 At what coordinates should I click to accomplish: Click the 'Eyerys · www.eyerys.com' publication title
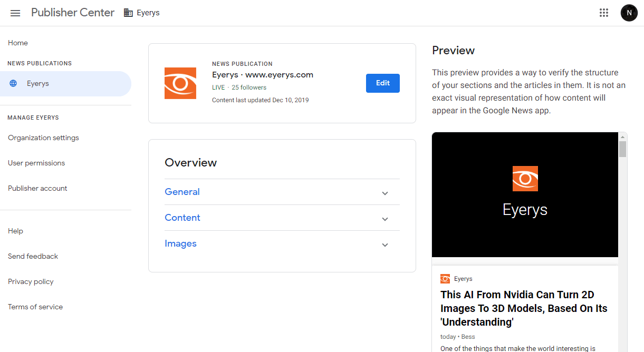263,75
